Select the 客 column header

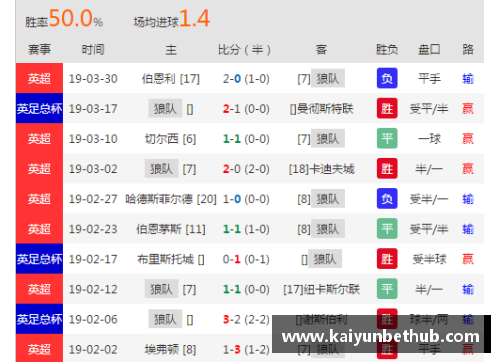[321, 50]
